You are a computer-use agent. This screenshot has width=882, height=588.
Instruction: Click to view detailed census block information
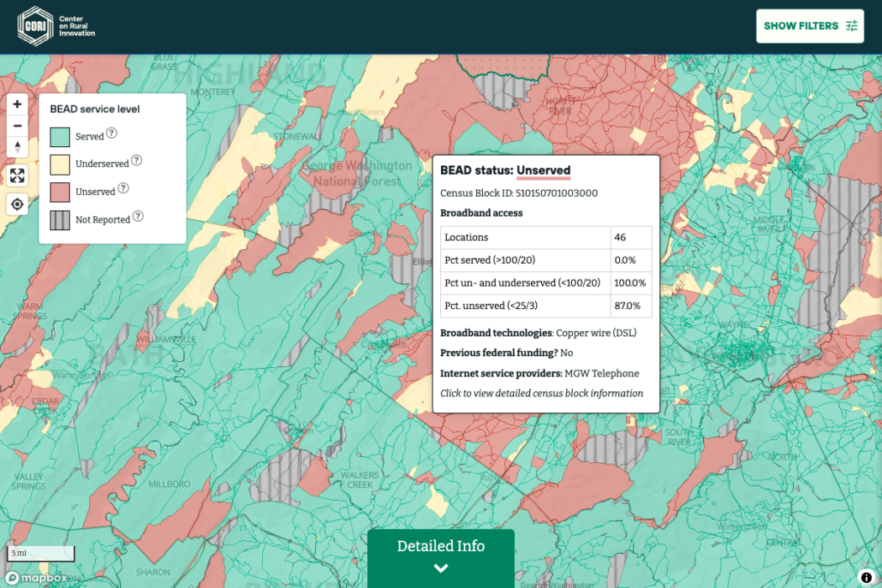pyautogui.click(x=542, y=393)
